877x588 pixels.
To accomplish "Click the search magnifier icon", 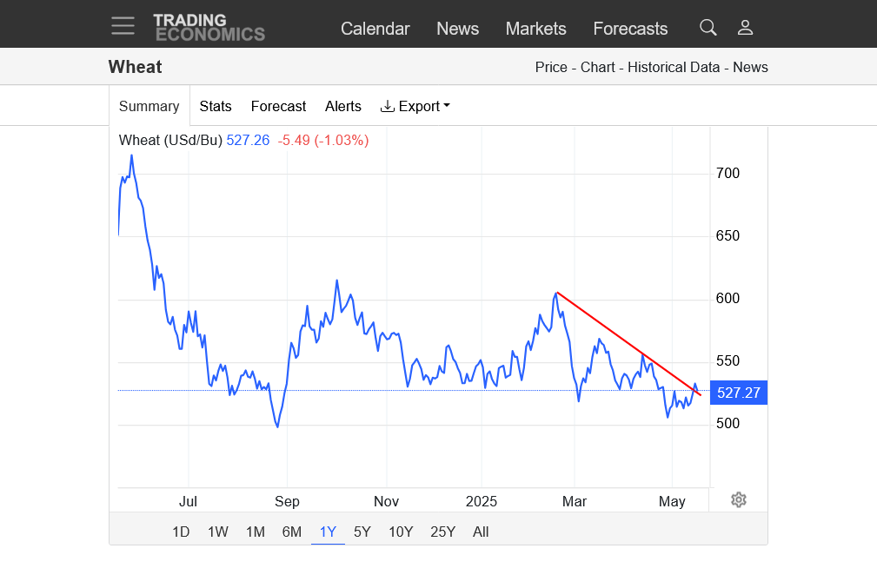I will point(708,28).
